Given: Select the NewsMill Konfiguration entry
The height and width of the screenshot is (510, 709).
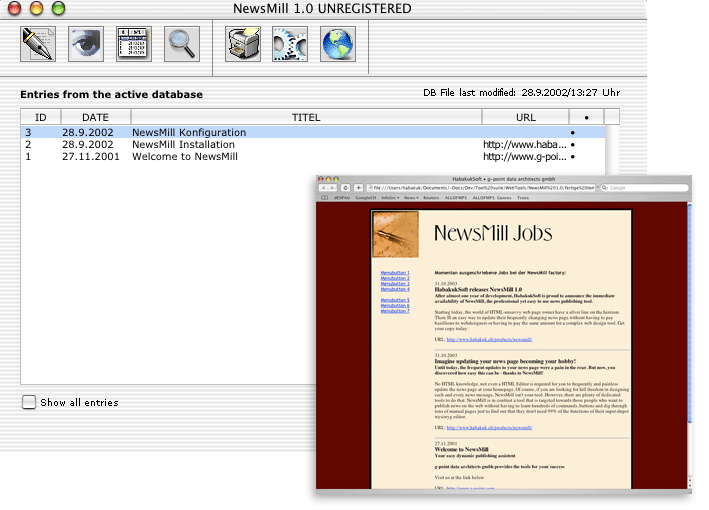Looking at the screenshot, I should [313, 132].
